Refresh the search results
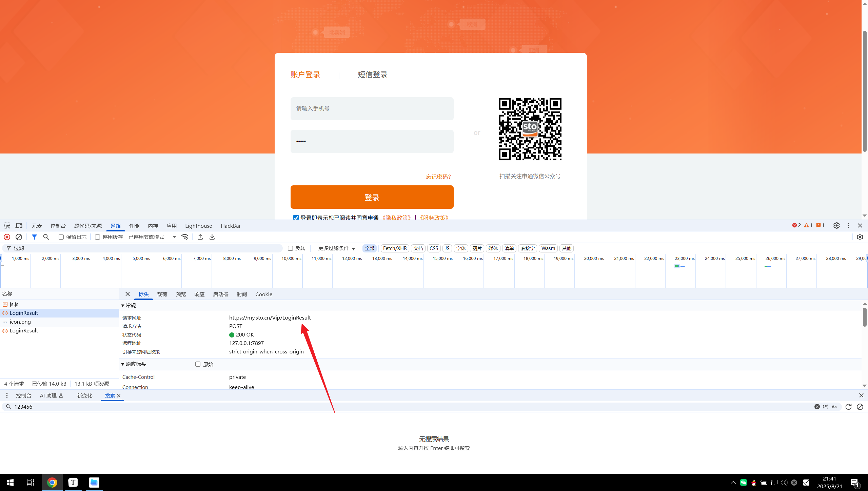Image resolution: width=868 pixels, height=491 pixels. point(848,407)
